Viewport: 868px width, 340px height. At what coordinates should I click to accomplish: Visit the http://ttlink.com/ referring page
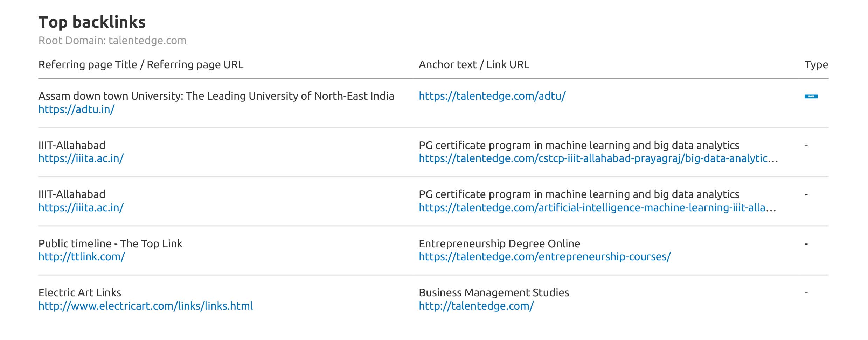[x=82, y=257]
